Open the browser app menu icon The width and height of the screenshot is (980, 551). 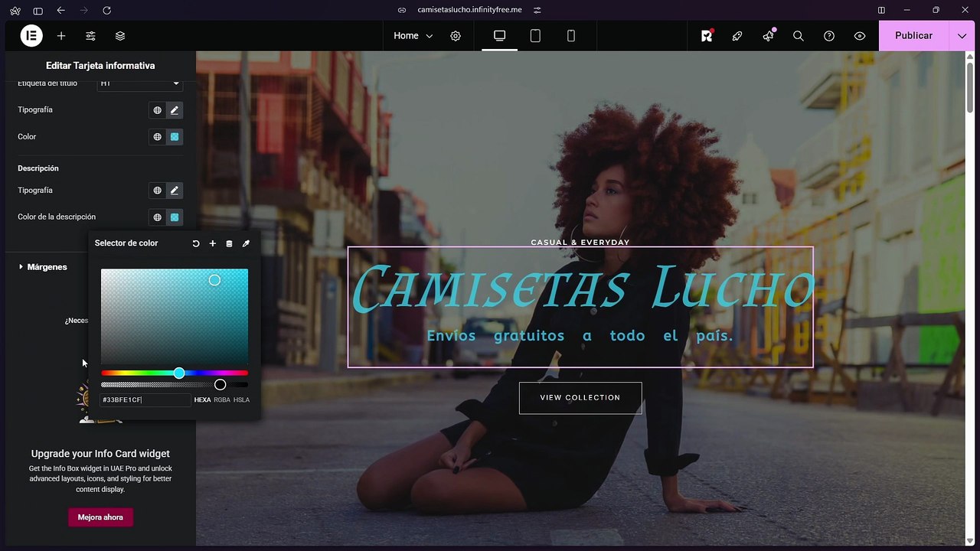[15, 10]
